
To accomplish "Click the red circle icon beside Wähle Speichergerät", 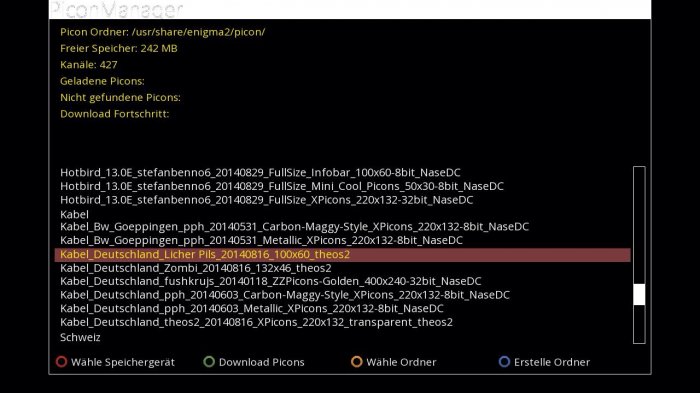I will pos(62,362).
